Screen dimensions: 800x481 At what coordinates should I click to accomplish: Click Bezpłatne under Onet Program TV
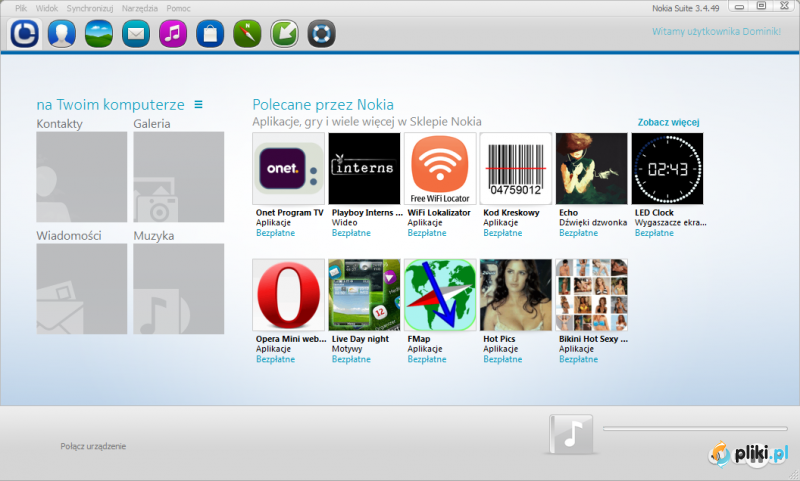click(x=276, y=233)
